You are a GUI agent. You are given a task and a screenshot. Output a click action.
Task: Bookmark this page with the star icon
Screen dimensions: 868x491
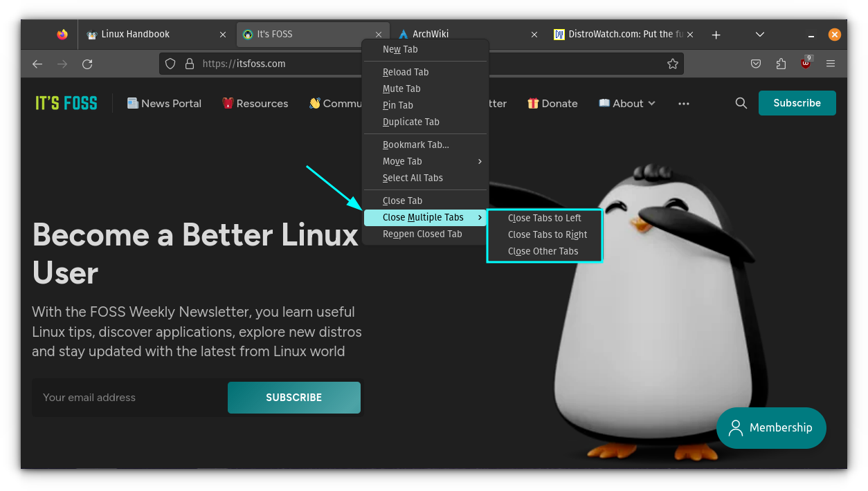click(672, 63)
